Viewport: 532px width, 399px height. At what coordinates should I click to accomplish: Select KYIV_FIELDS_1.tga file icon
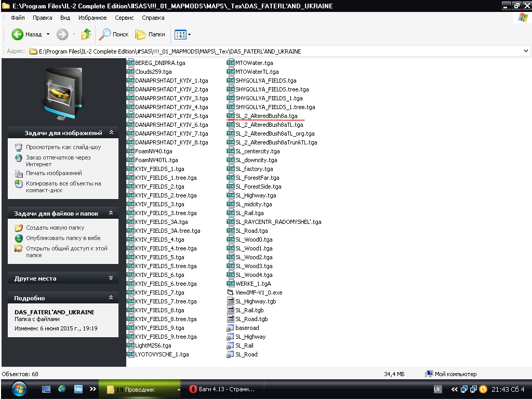(x=130, y=169)
